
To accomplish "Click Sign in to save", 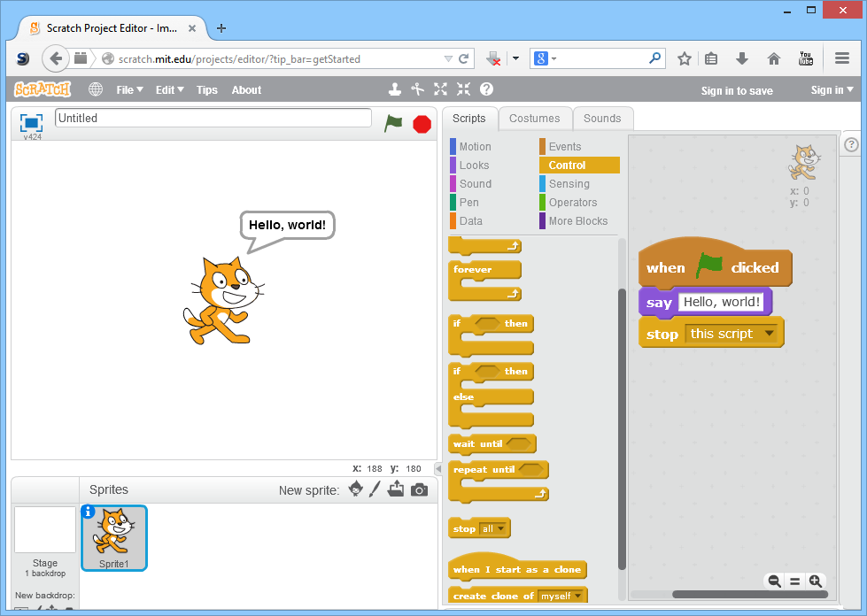I will tap(737, 89).
